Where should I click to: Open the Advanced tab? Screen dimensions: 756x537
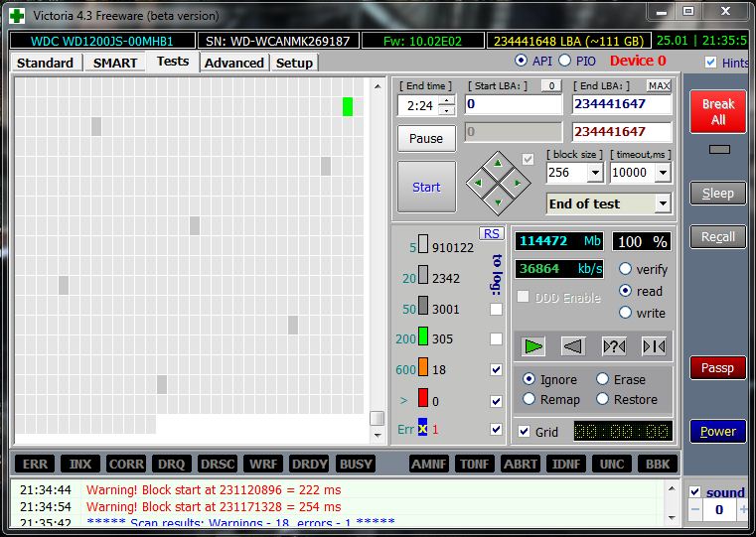click(x=234, y=63)
